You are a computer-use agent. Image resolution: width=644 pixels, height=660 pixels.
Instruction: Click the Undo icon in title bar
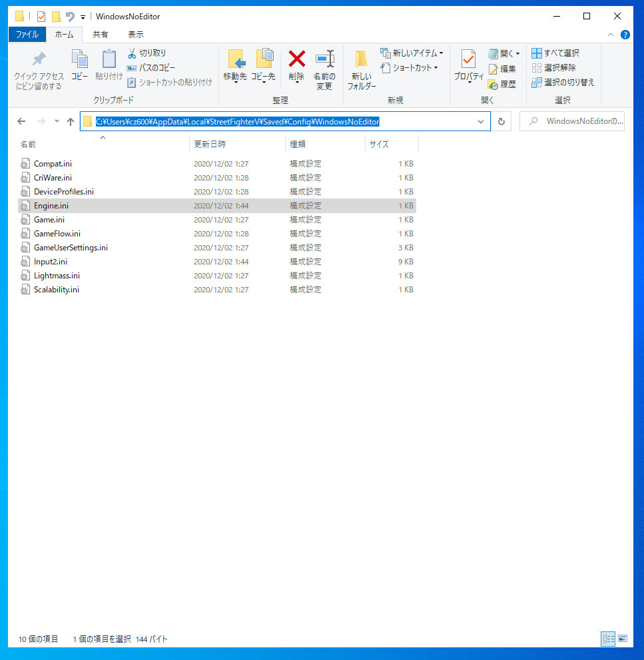[70, 17]
